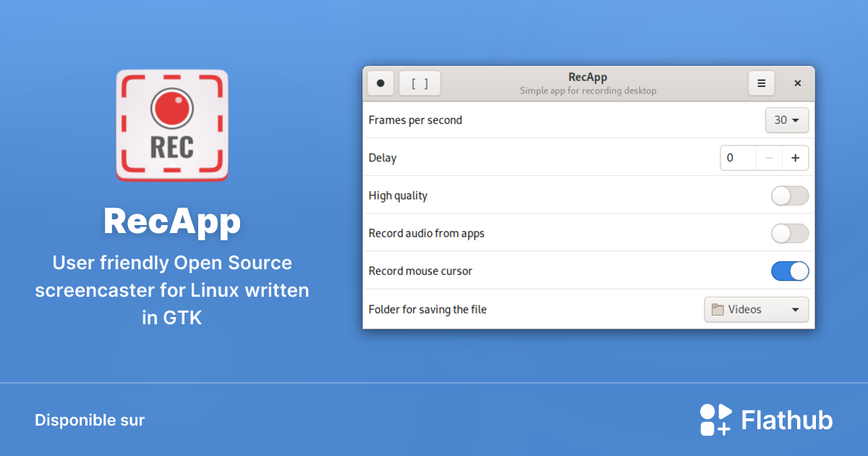Click the Flathub link
Screen dimensions: 868x456
point(786,419)
